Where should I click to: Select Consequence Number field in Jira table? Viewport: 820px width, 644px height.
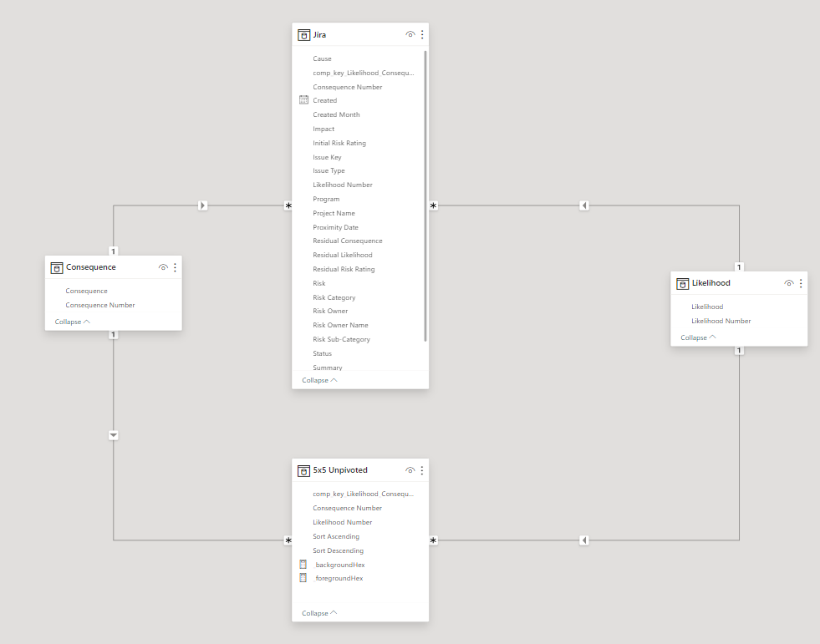347,87
